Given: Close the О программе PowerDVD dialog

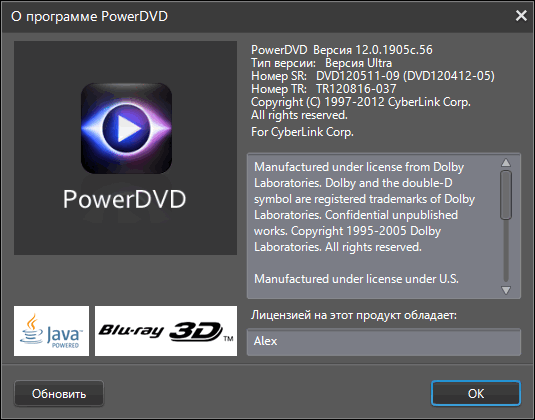Looking at the screenshot, I should point(521,16).
